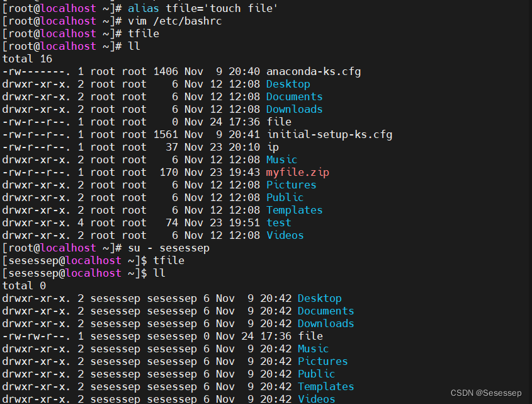Click the Videos directory in sesessep listing
Viewport: 532px width, 404px height.
[316, 398]
